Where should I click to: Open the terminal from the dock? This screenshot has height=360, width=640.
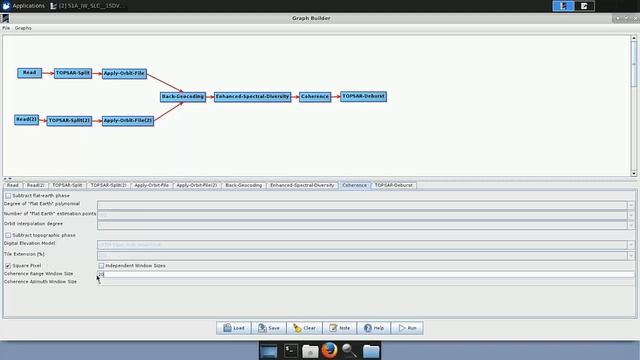click(291, 351)
